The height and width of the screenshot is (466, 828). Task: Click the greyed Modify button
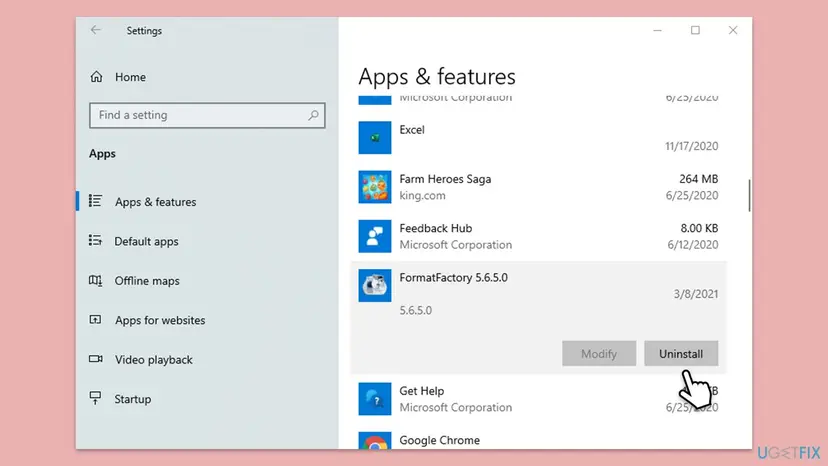pyautogui.click(x=599, y=353)
